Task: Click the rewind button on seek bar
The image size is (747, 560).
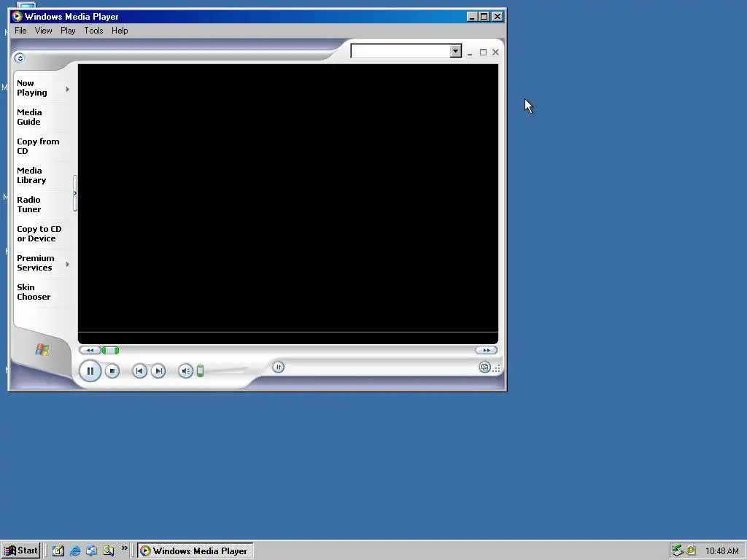Action: tap(90, 351)
